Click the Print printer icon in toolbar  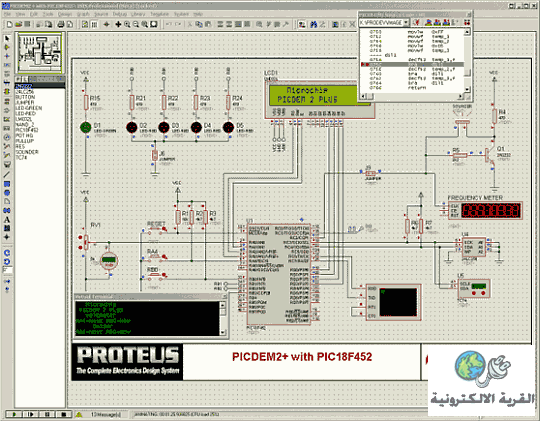[61, 24]
